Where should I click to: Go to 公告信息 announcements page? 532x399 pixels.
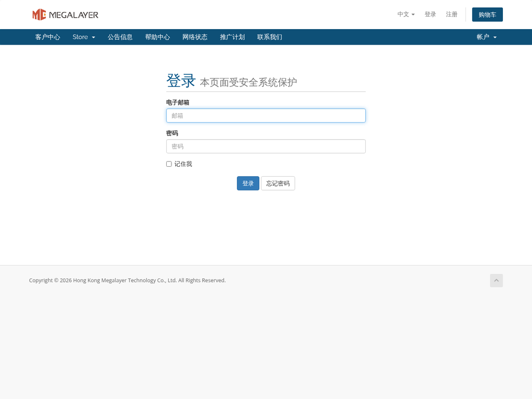click(x=120, y=37)
